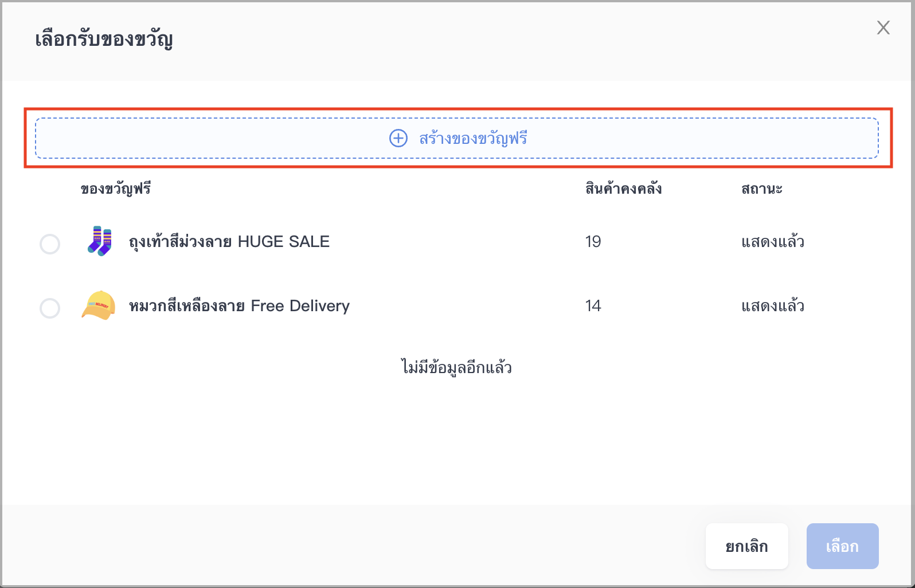Click the ถุงเท้าสีม่วงลาย HUGE SALE product name

tap(229, 242)
